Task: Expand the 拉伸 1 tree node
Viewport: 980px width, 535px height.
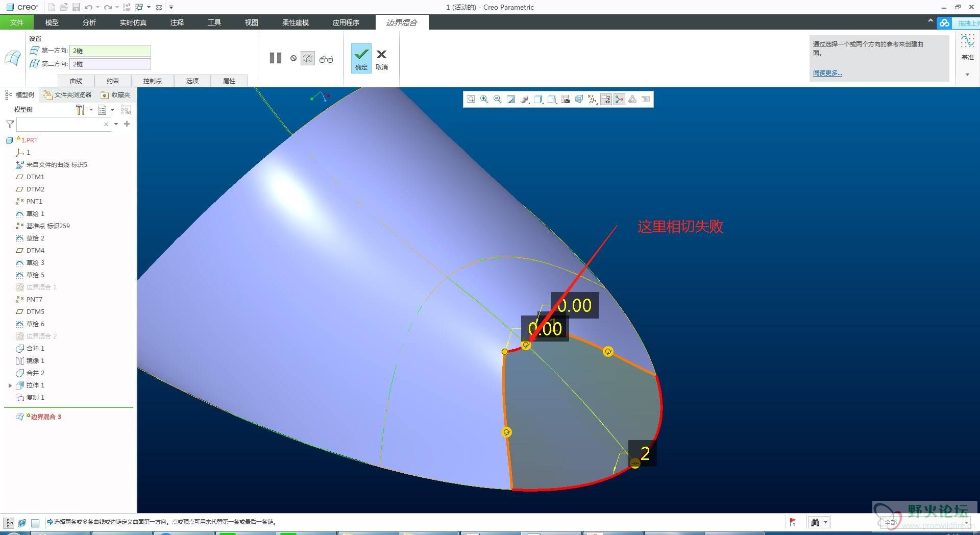Action: coord(10,385)
